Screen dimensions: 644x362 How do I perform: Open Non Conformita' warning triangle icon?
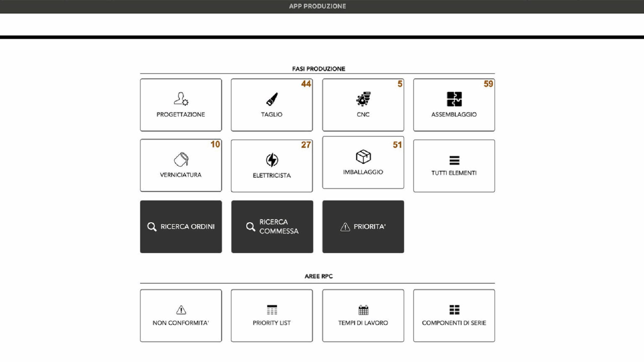point(181,310)
